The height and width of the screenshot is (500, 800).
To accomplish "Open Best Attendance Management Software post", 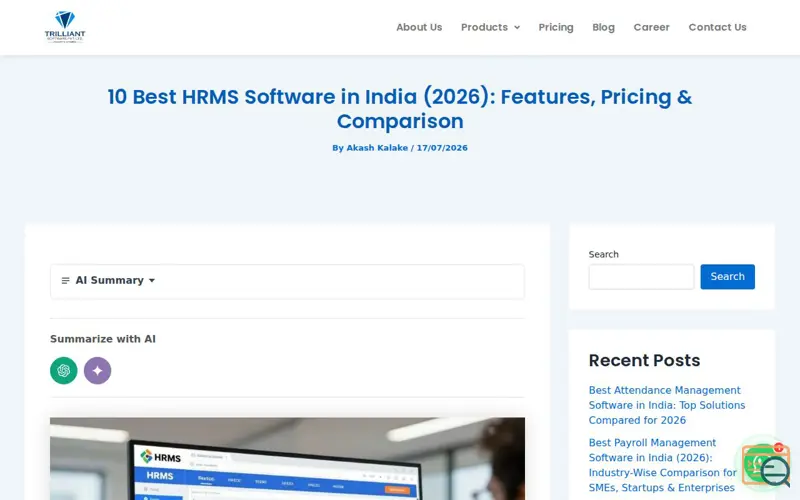I will 666,405.
